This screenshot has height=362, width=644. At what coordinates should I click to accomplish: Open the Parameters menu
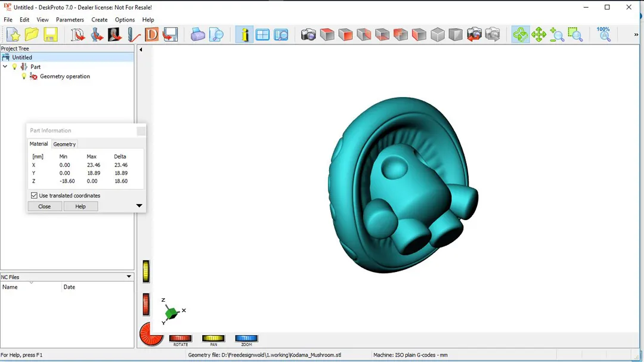click(x=70, y=20)
